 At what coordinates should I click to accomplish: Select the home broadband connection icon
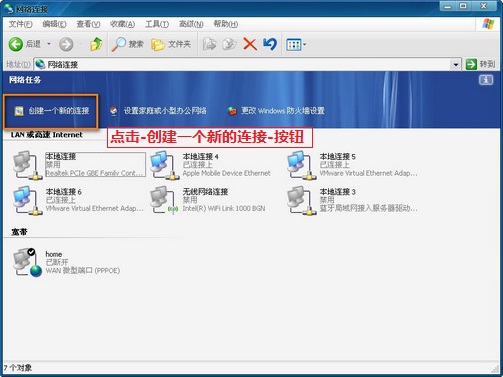27,263
